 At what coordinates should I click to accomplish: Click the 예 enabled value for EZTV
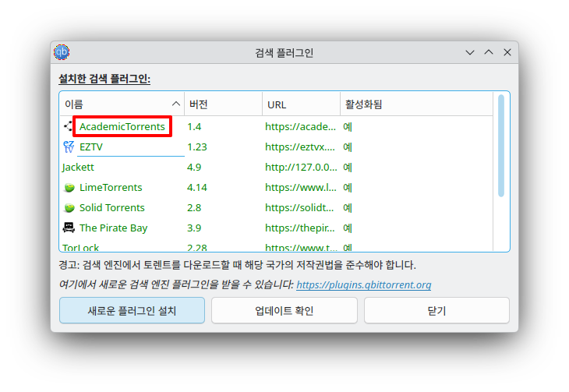(x=348, y=147)
